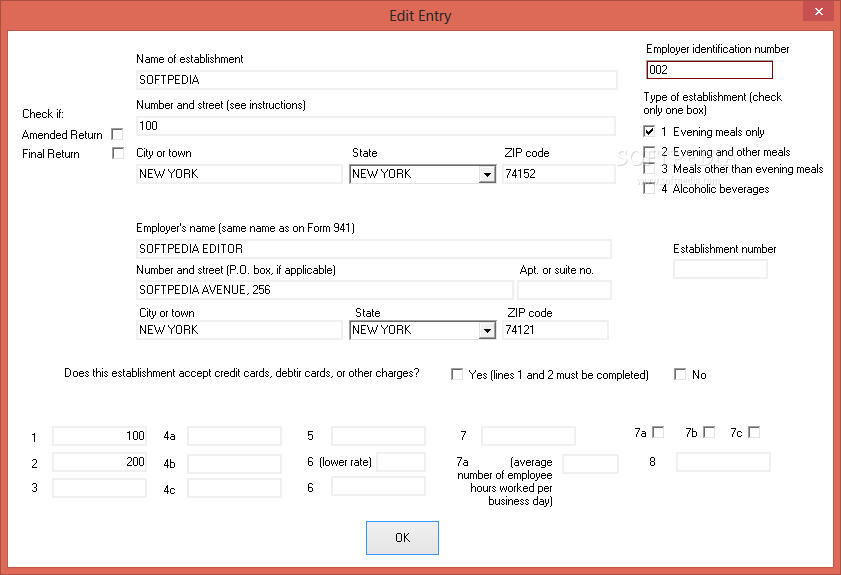Click the ZIP code field containing 74152
Image resolution: width=841 pixels, height=575 pixels.
559,174
